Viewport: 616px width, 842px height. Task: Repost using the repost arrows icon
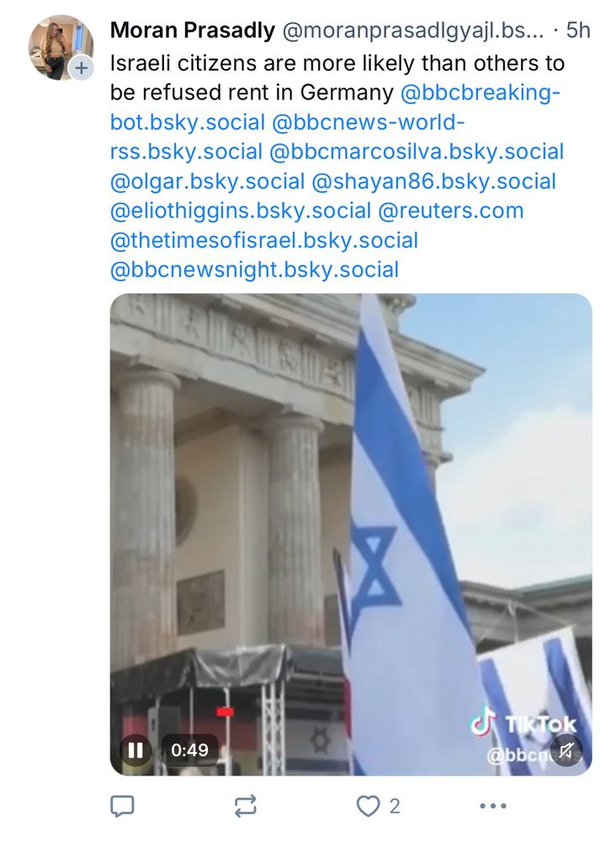click(x=246, y=806)
